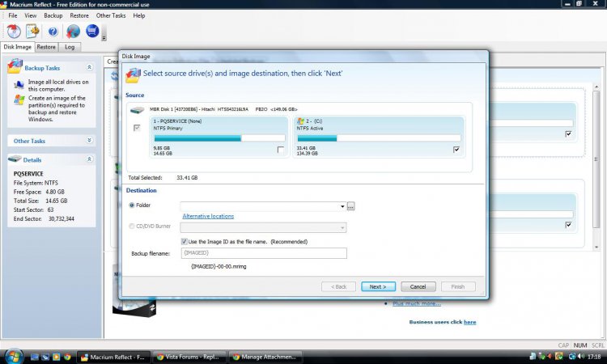Check the PQSERVICE partition checkbox
607x364 pixels.
tap(281, 150)
